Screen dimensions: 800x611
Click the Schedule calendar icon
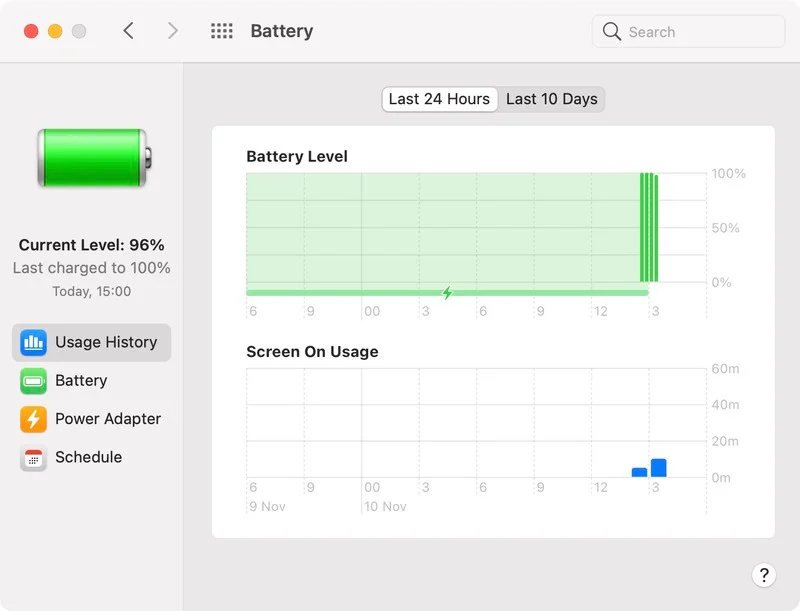click(x=33, y=458)
